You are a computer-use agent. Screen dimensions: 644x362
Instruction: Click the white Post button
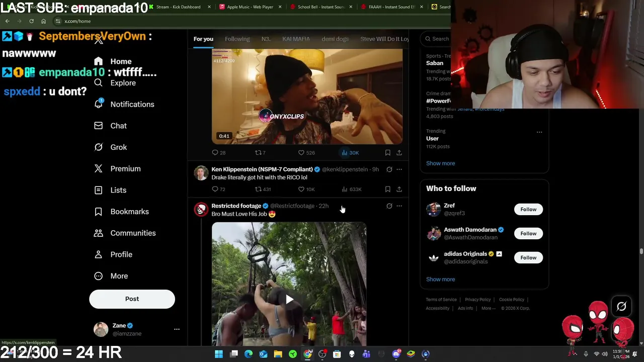click(132, 299)
